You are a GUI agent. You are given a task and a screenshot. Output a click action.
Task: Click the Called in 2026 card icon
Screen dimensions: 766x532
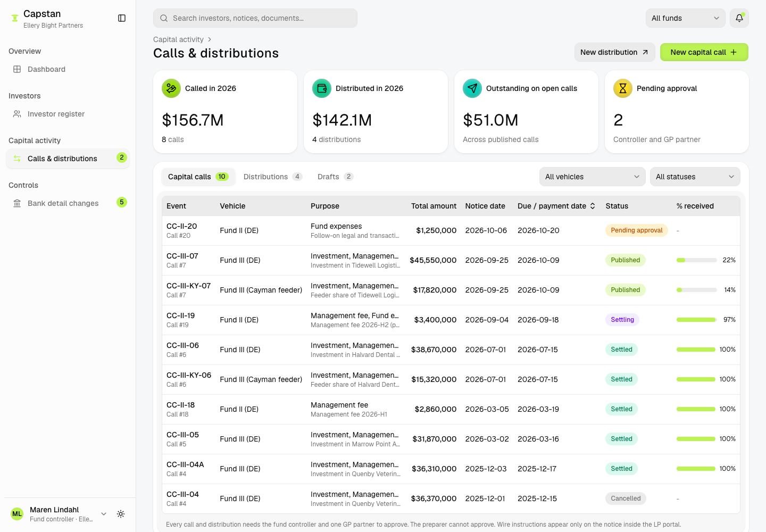(171, 88)
